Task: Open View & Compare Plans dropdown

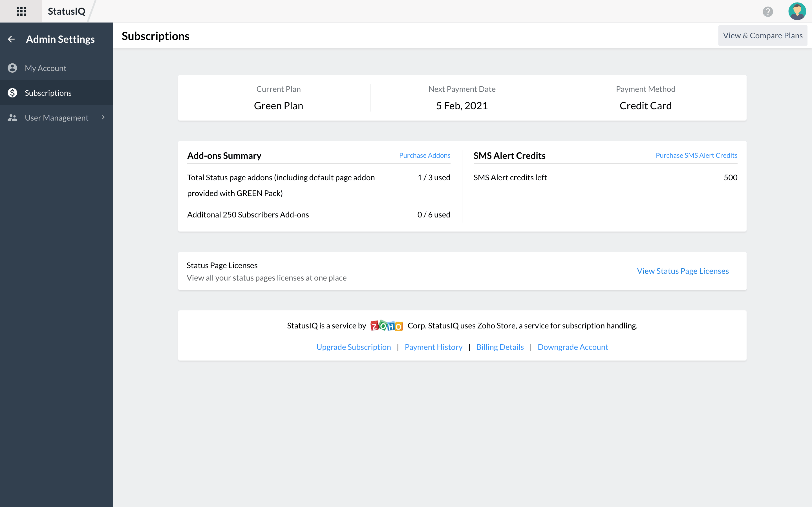Action: (762, 35)
